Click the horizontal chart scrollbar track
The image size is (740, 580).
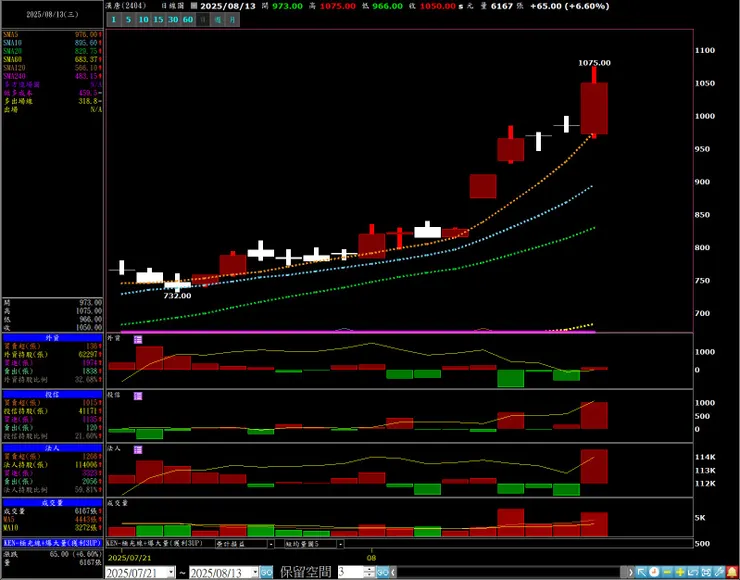click(511, 572)
